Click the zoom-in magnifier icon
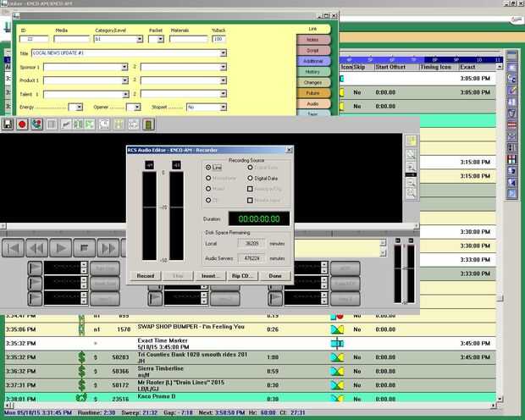Image resolution: width=525 pixels, height=420 pixels. tap(412, 168)
